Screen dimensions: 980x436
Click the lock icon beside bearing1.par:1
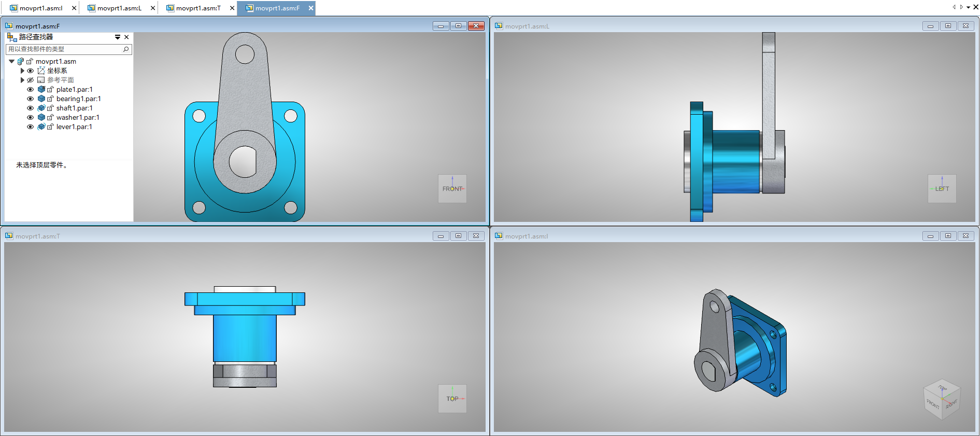pos(50,99)
